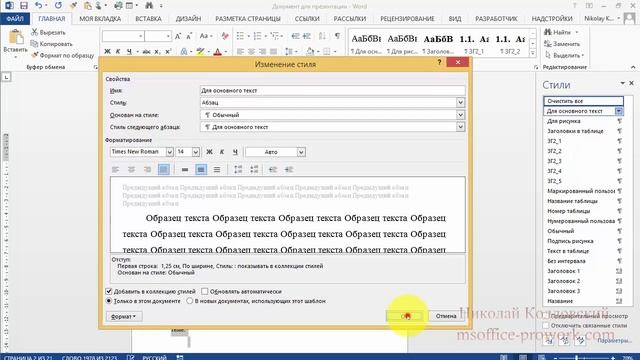Click the style name 'Имя' input field

(332, 90)
